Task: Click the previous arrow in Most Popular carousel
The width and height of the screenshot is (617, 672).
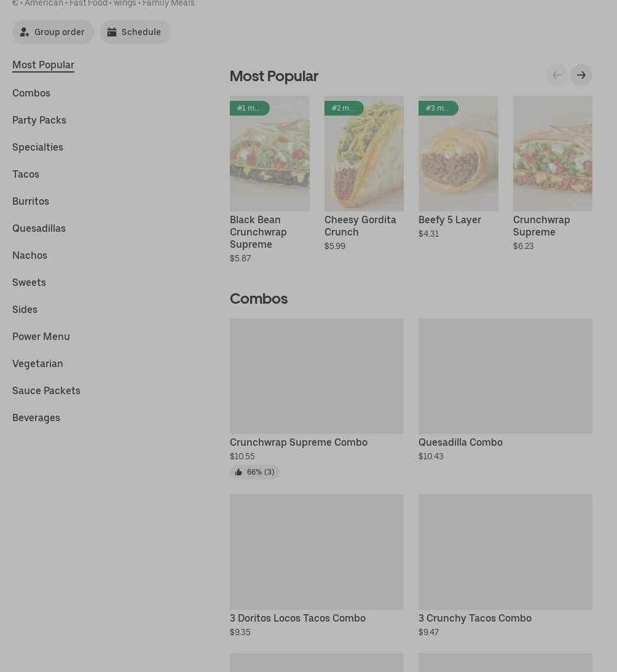Action: (x=556, y=75)
